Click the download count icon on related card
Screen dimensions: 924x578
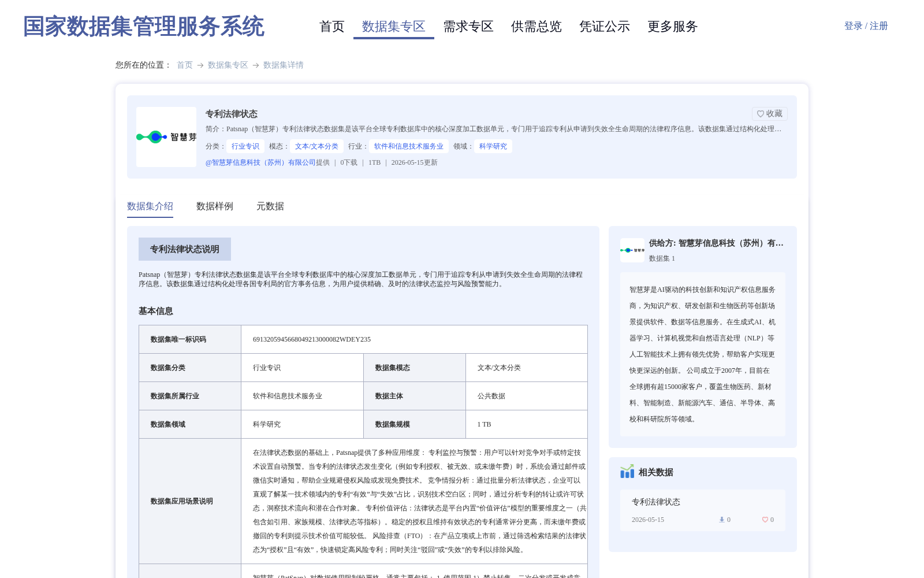click(721, 520)
